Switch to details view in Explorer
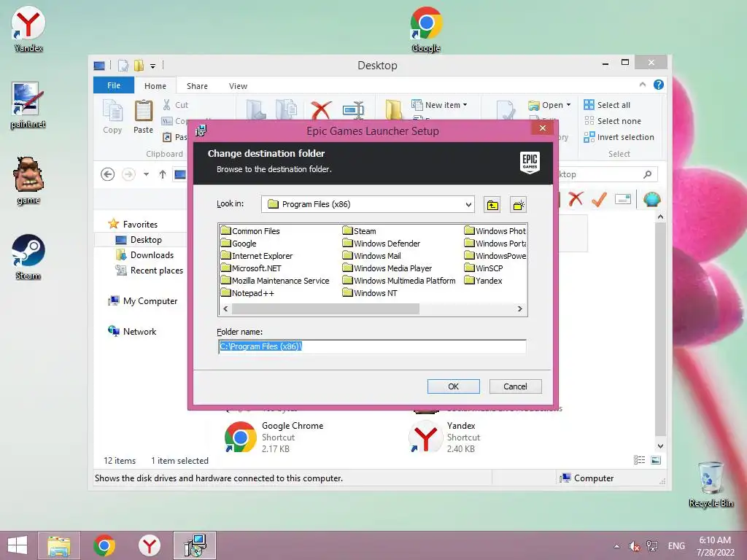The image size is (747, 560). pos(639,460)
